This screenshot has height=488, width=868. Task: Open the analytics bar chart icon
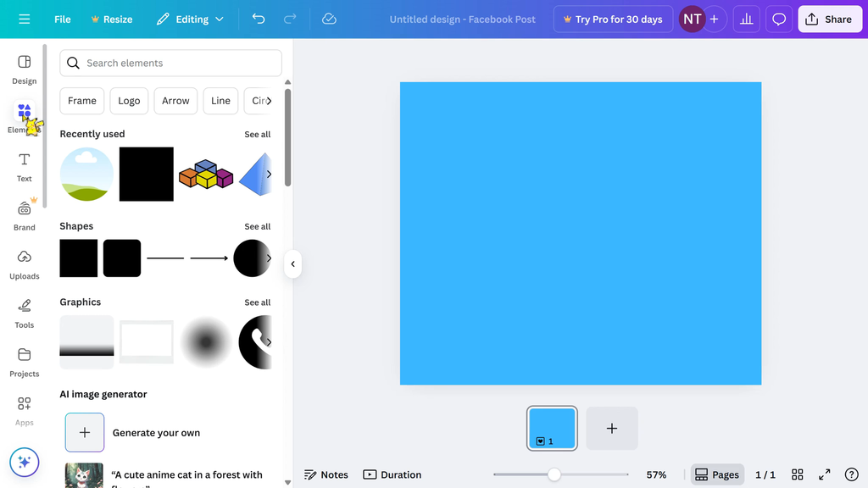click(x=746, y=19)
